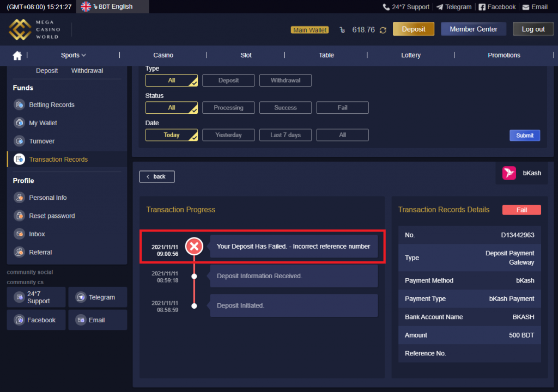The height and width of the screenshot is (392, 558).
Task: Click the gold Deposit button in header
Action: tap(414, 29)
